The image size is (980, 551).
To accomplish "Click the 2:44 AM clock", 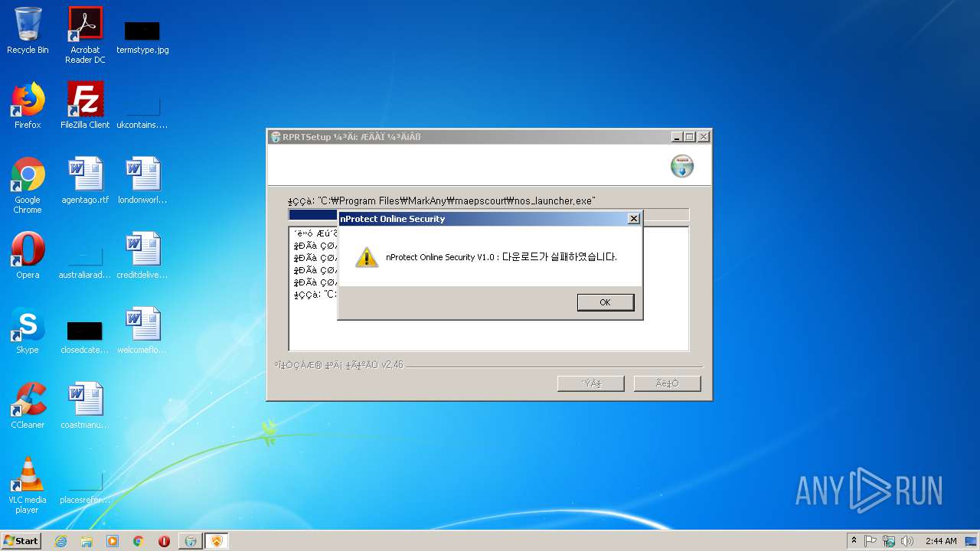I will pyautogui.click(x=941, y=541).
